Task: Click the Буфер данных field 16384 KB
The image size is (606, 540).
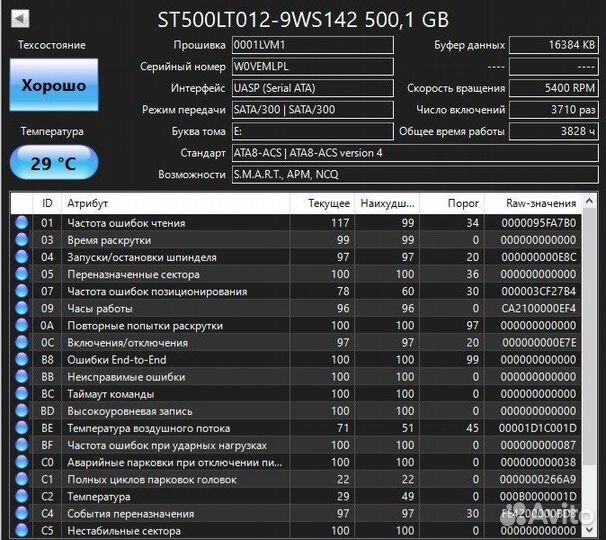Action: click(x=554, y=45)
